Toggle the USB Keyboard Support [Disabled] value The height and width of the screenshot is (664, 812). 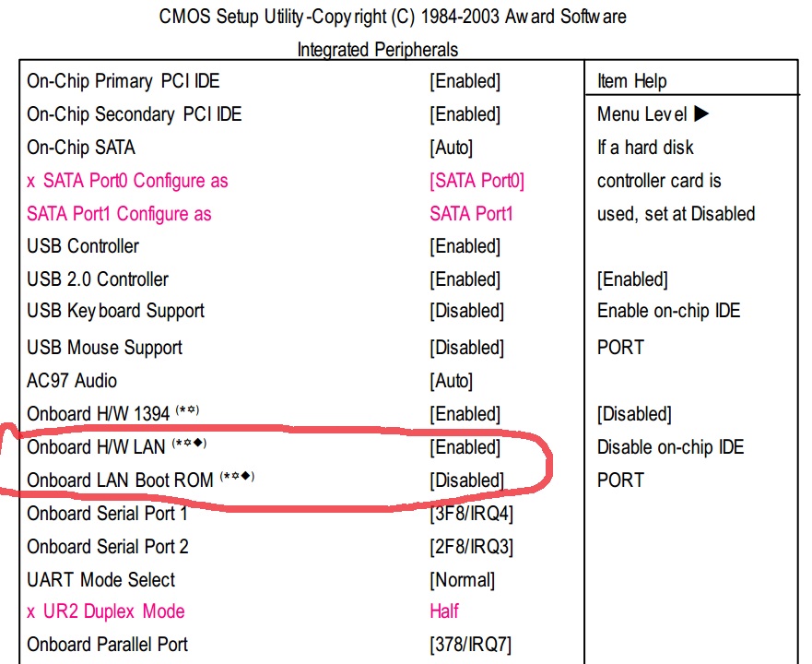[466, 311]
